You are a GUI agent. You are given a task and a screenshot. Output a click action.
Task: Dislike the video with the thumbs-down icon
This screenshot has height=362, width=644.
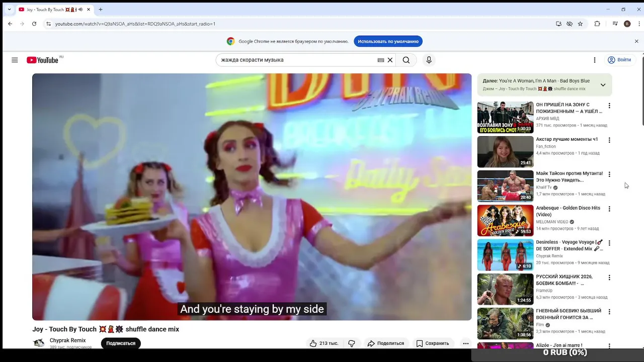click(352, 343)
